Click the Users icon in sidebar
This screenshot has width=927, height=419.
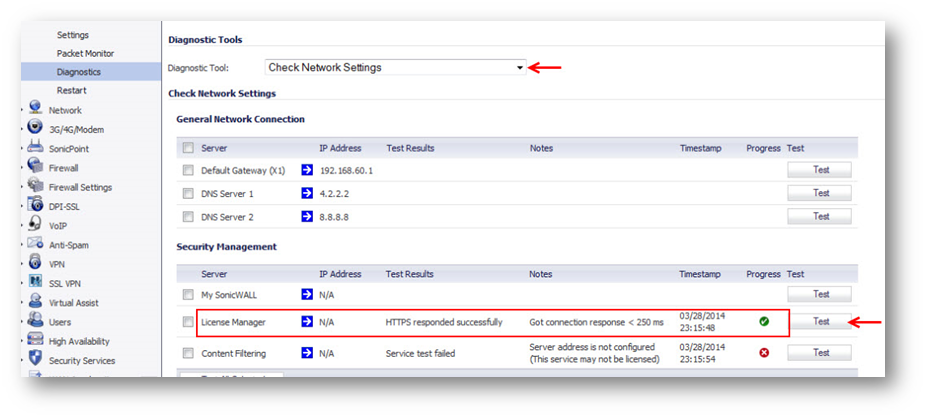point(36,321)
